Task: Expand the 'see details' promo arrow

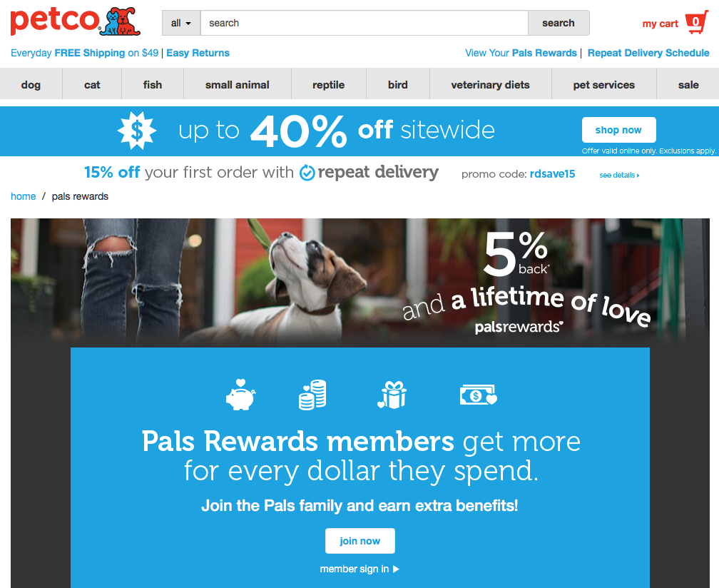Action: pos(619,176)
